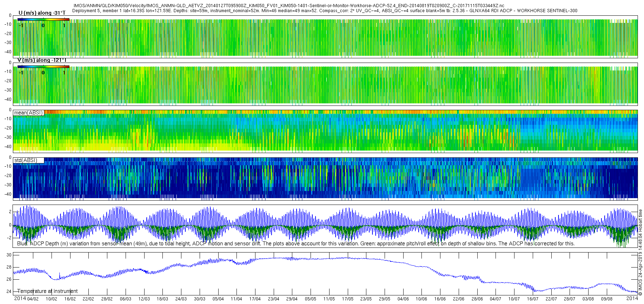Click the 11/05 time axis label
The height and width of the screenshot is (304, 644).
pos(329,299)
